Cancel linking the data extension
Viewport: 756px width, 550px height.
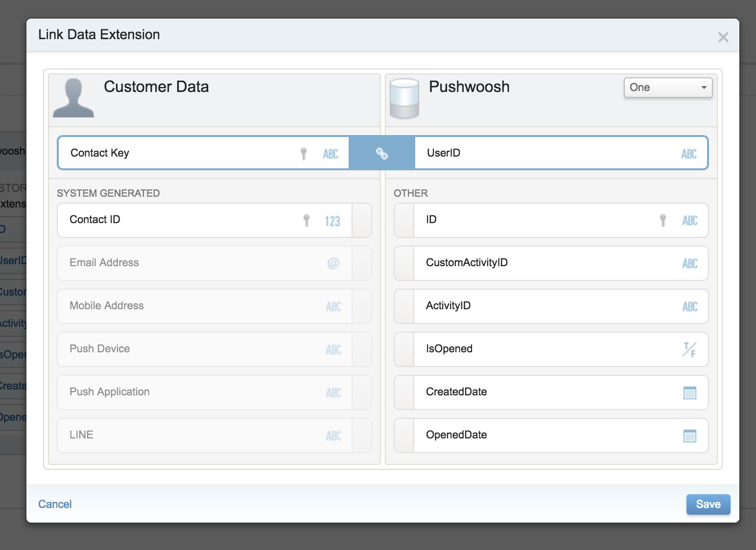pyautogui.click(x=55, y=504)
